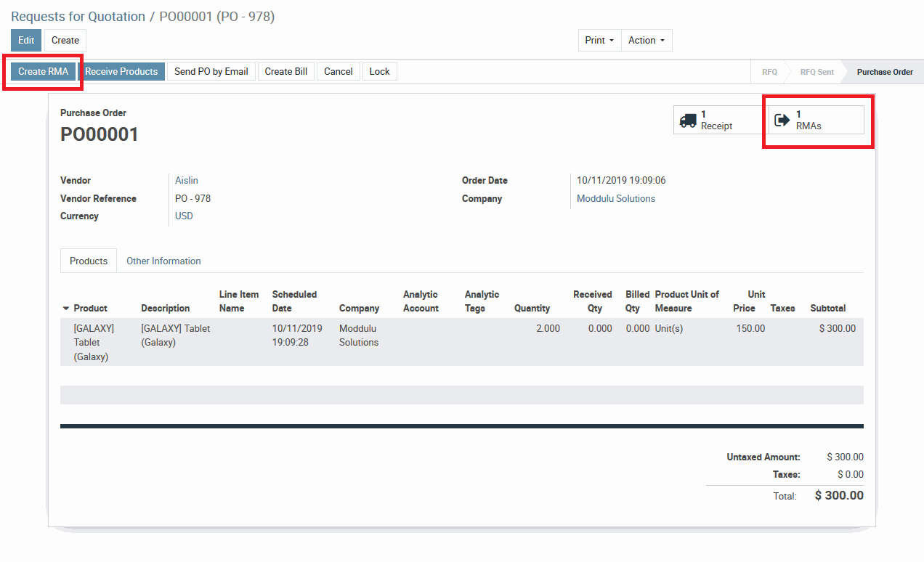Open USD currency link
The image size is (924, 562).
coord(184,216)
